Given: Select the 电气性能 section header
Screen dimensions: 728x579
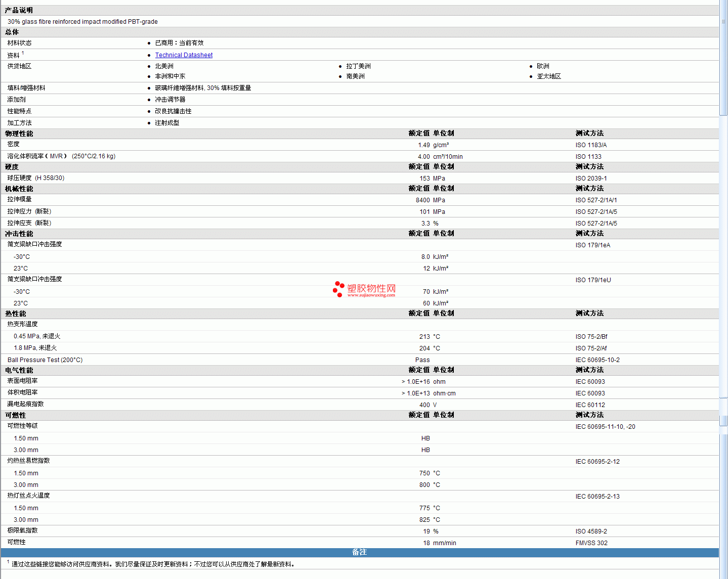Looking at the screenshot, I should tap(19, 370).
